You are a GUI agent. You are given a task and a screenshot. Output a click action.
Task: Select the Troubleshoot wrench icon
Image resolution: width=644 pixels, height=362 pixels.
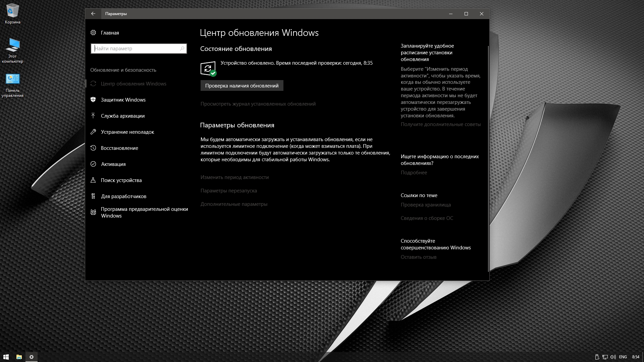(93, 132)
